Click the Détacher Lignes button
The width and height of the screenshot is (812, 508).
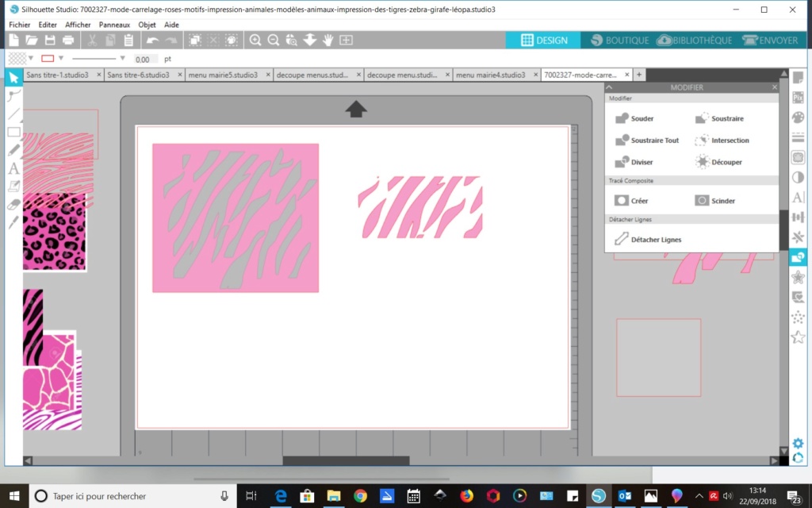click(648, 240)
